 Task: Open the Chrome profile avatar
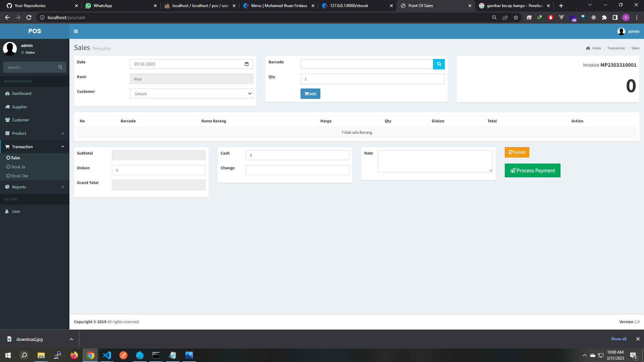click(626, 17)
